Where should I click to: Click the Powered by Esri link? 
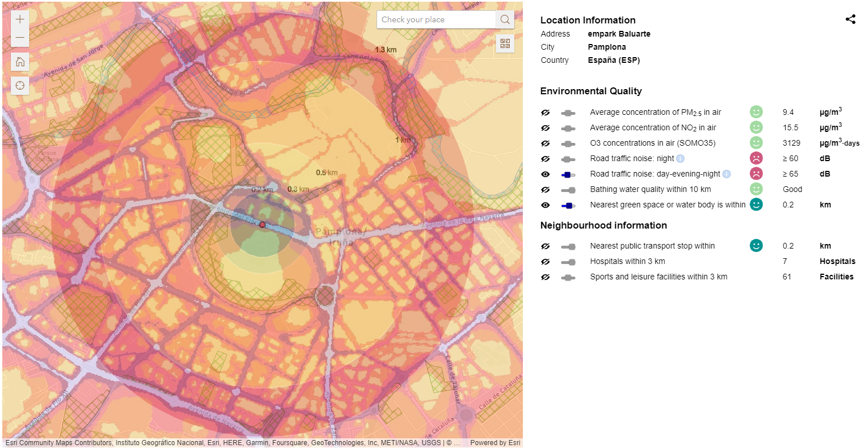[495, 443]
